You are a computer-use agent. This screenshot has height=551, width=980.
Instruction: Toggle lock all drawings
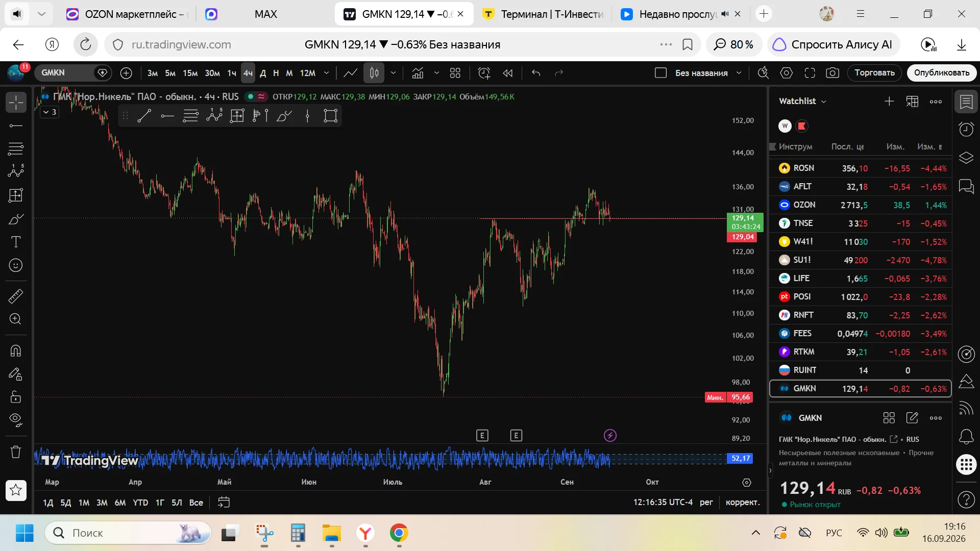click(16, 397)
